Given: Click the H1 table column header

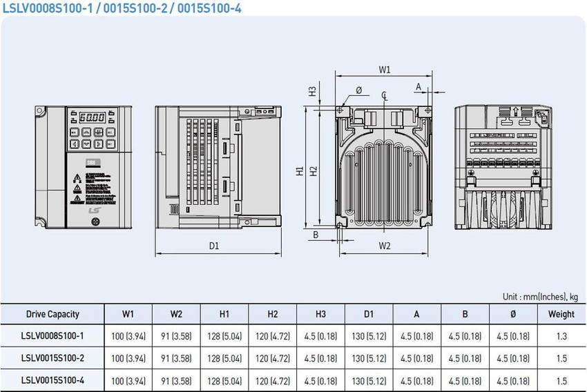Looking at the screenshot, I should click(x=224, y=314).
